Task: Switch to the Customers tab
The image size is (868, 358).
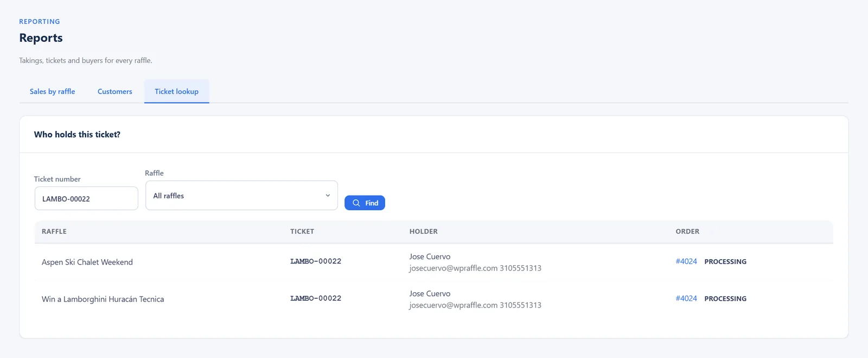Action: point(115,91)
